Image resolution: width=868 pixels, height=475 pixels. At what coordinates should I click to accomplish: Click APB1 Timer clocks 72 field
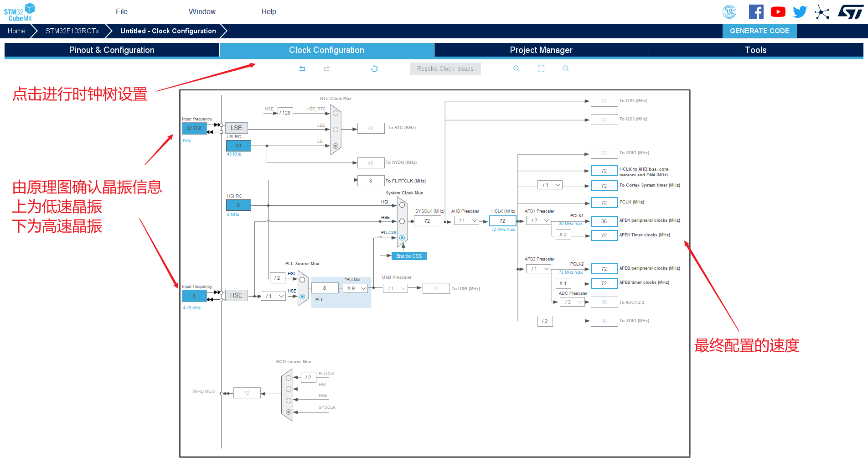(604, 235)
